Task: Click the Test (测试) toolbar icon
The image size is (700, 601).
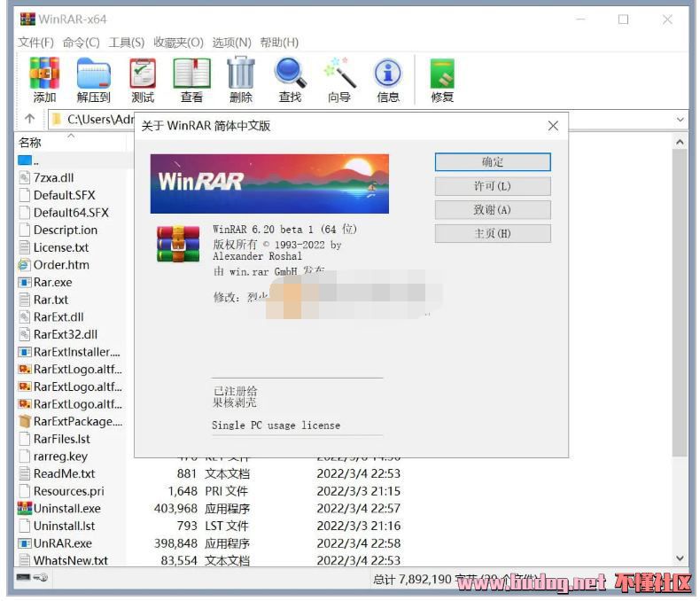Action: tap(143, 81)
